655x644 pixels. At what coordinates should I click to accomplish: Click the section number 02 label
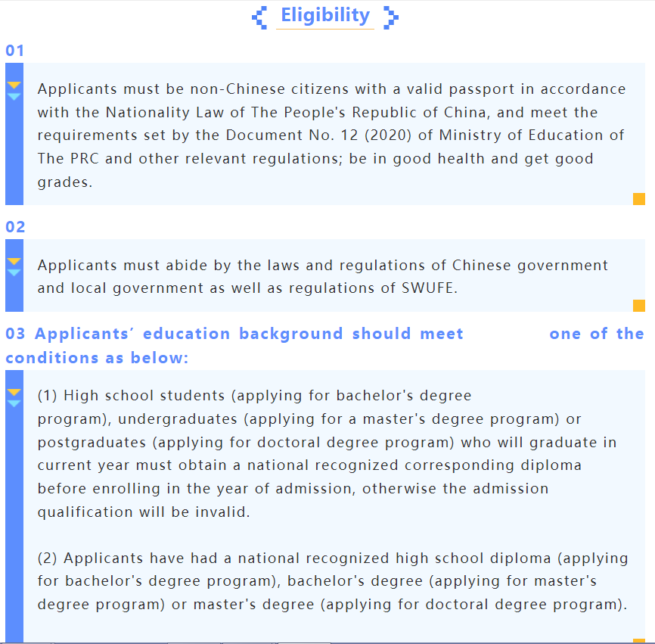15,227
